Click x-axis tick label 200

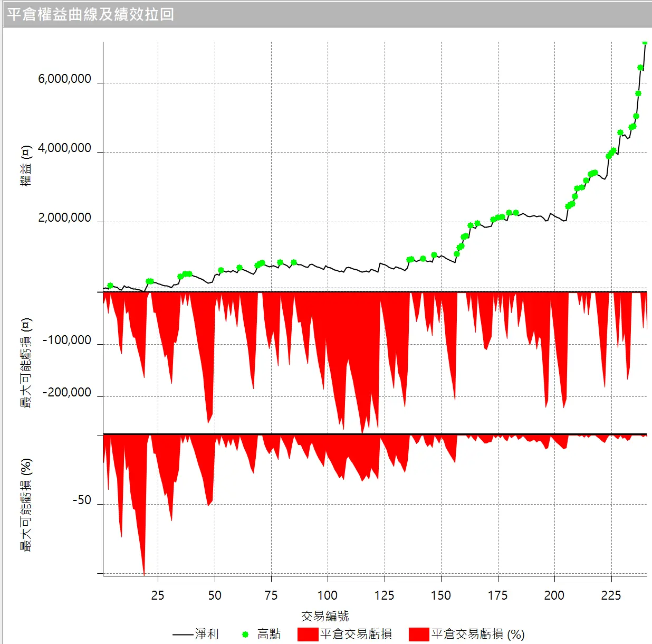[x=554, y=595]
